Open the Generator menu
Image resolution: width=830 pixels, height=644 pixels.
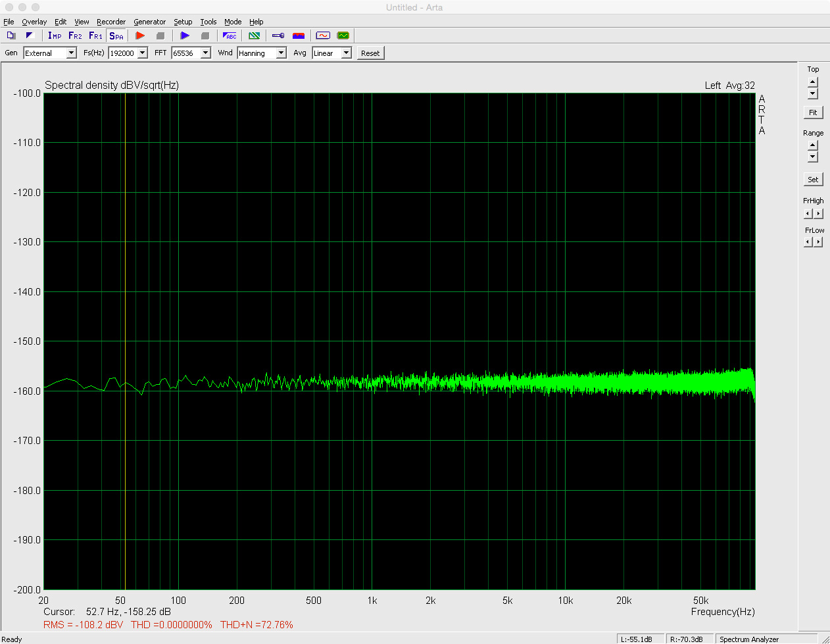click(150, 22)
